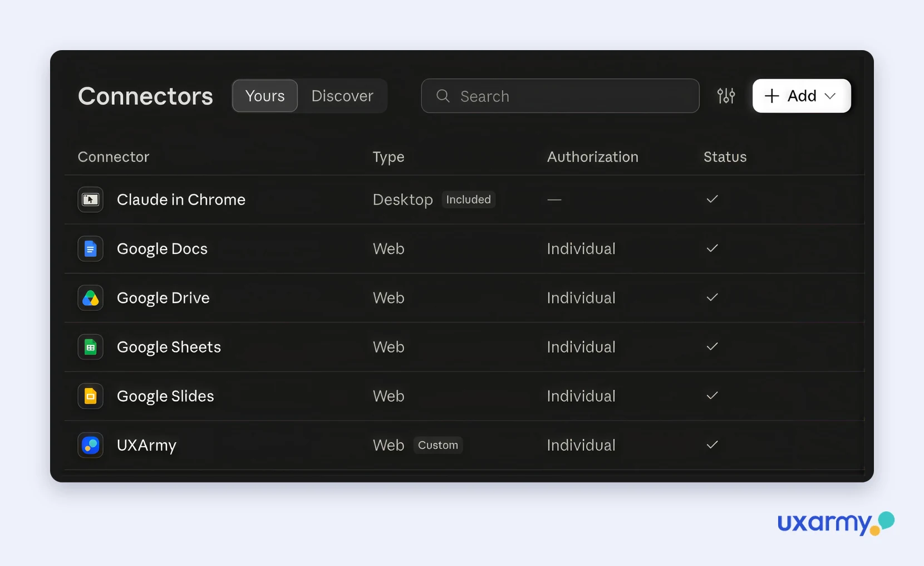Screen dimensions: 924x566
Task: Click the Authorization column header
Action: click(592, 157)
